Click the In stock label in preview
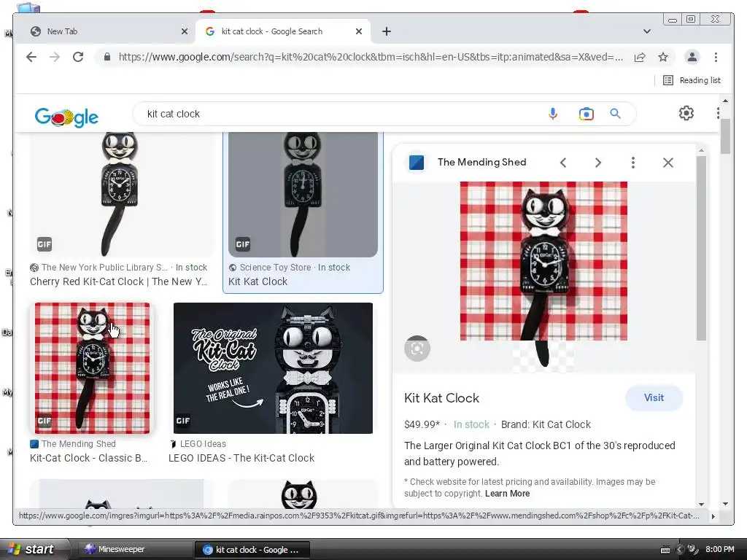 [471, 425]
